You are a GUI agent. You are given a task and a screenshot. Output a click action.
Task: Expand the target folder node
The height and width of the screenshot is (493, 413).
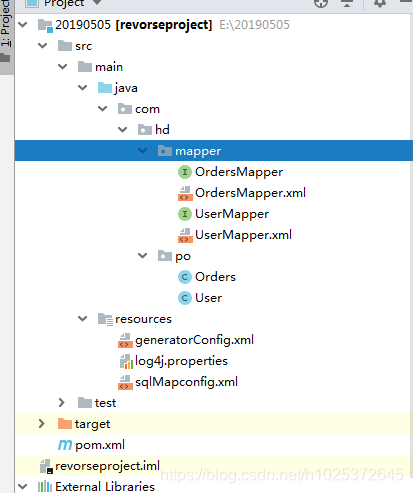[42, 424]
